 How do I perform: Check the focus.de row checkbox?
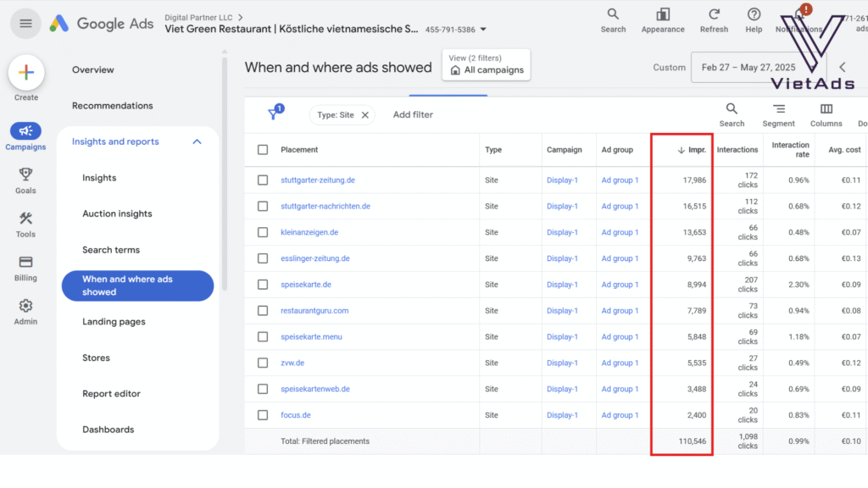(263, 415)
